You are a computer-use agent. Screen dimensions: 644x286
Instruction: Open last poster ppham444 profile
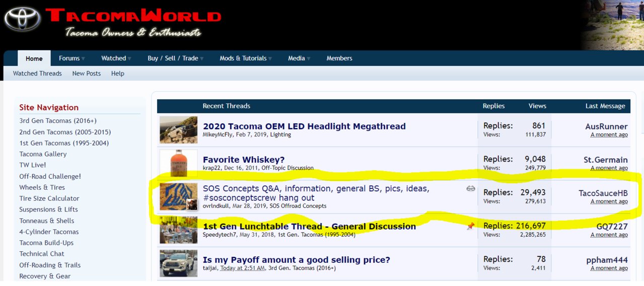[x=607, y=260]
